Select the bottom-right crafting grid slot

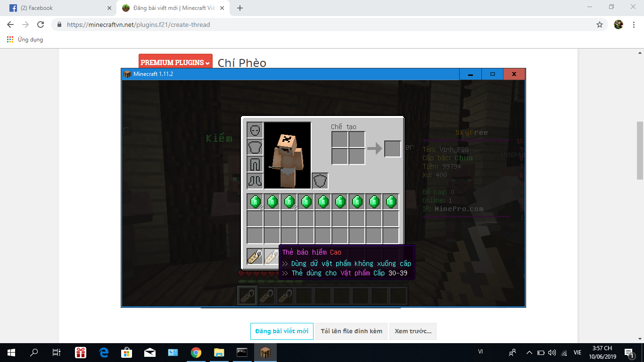point(357,156)
